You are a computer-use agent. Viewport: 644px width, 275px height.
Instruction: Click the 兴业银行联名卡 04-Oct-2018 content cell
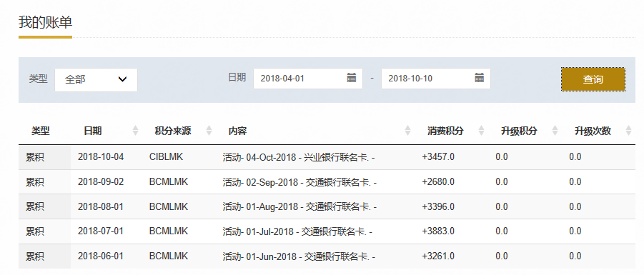pyautogui.click(x=299, y=157)
